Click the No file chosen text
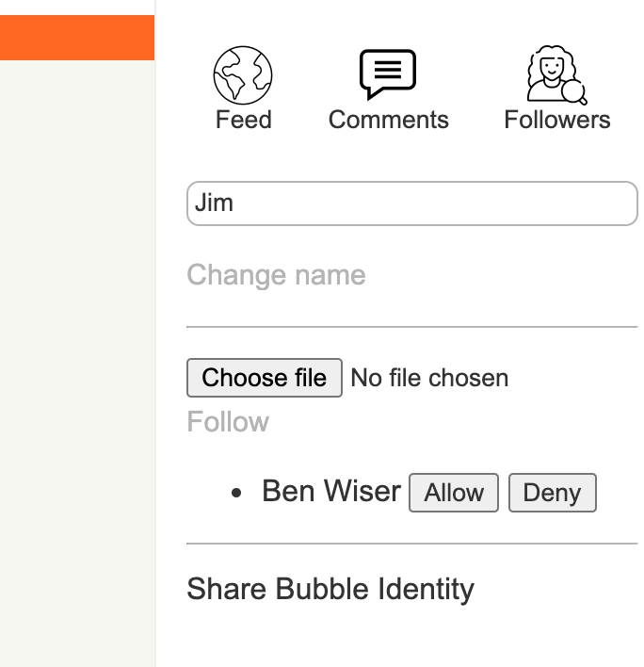644x667 pixels. 429,378
